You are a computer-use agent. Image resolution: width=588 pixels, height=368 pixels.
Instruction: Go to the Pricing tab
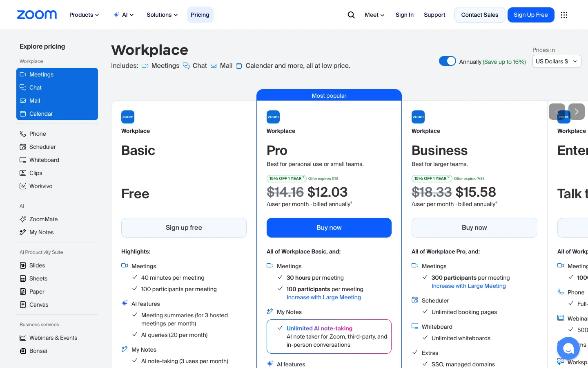[x=200, y=15]
